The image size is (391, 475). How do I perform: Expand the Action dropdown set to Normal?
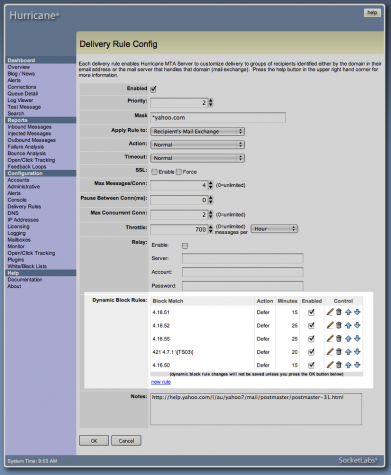point(197,145)
